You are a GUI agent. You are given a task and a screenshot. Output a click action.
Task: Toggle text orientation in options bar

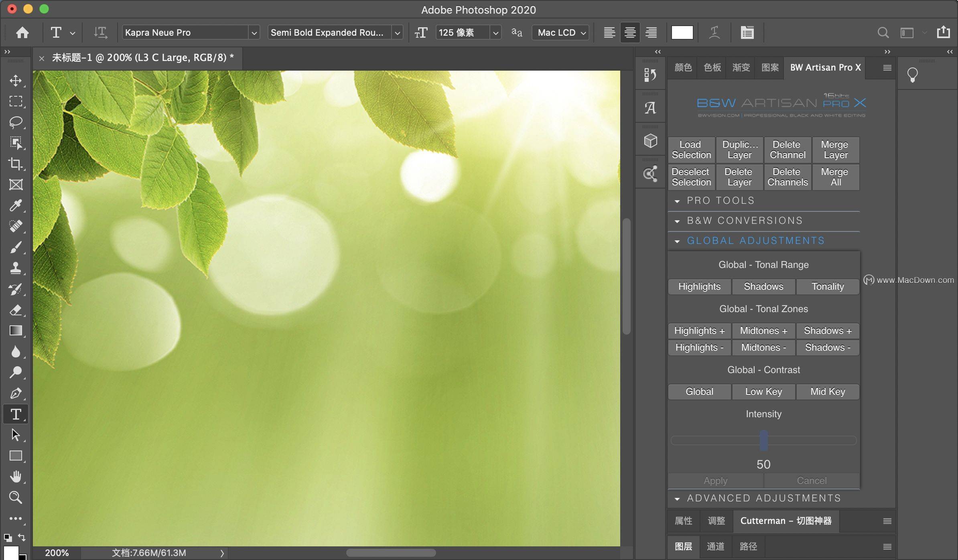[100, 32]
